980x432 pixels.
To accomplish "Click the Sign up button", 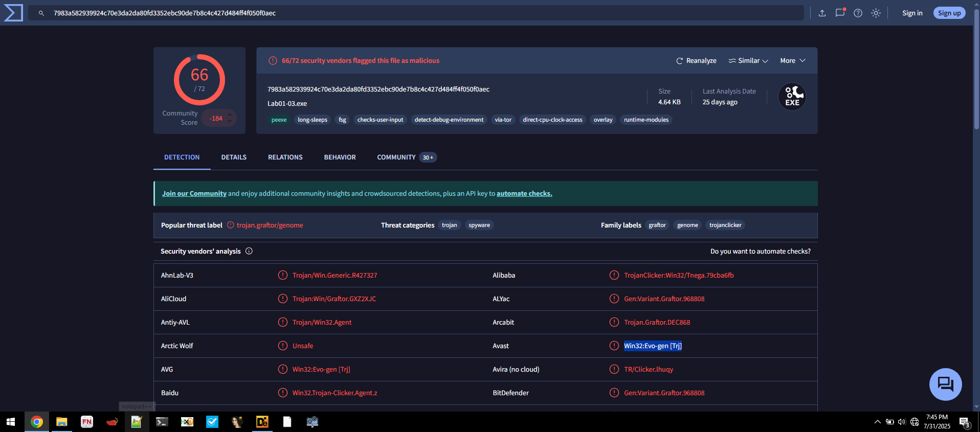I will [x=949, y=13].
